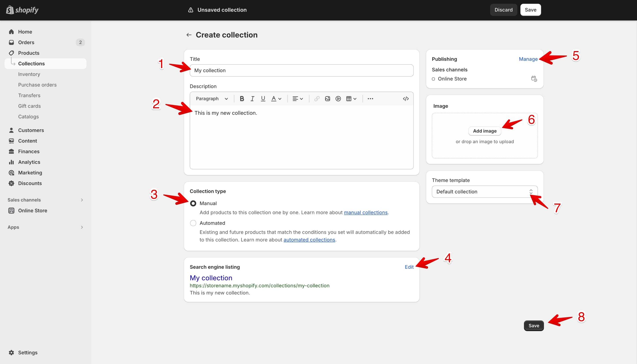Open Purchase orders in the sidebar
637x364 pixels.
pos(37,85)
